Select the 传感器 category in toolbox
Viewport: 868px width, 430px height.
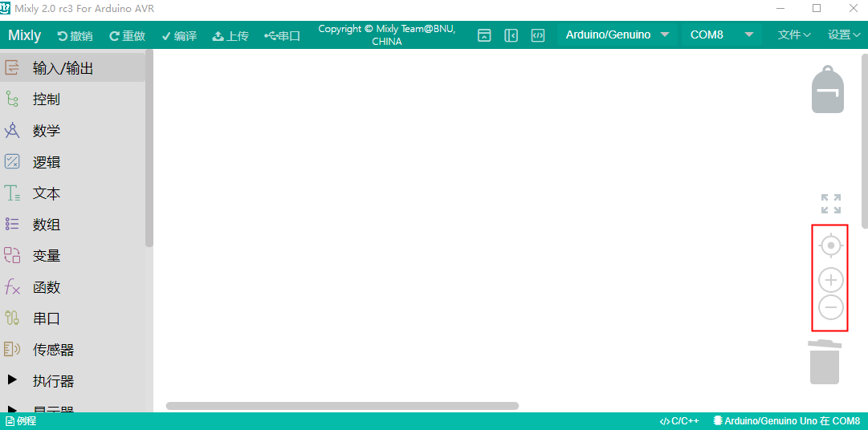53,350
